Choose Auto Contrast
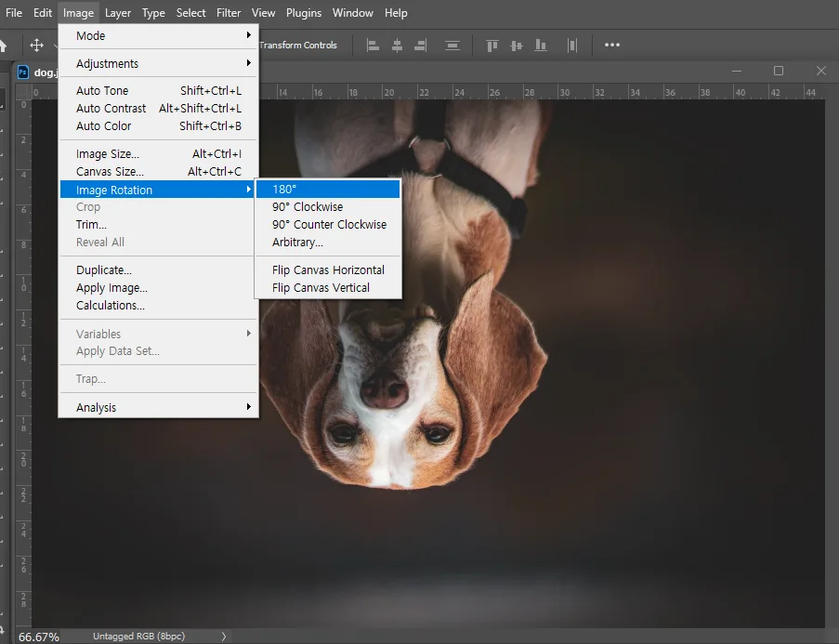 click(159, 108)
